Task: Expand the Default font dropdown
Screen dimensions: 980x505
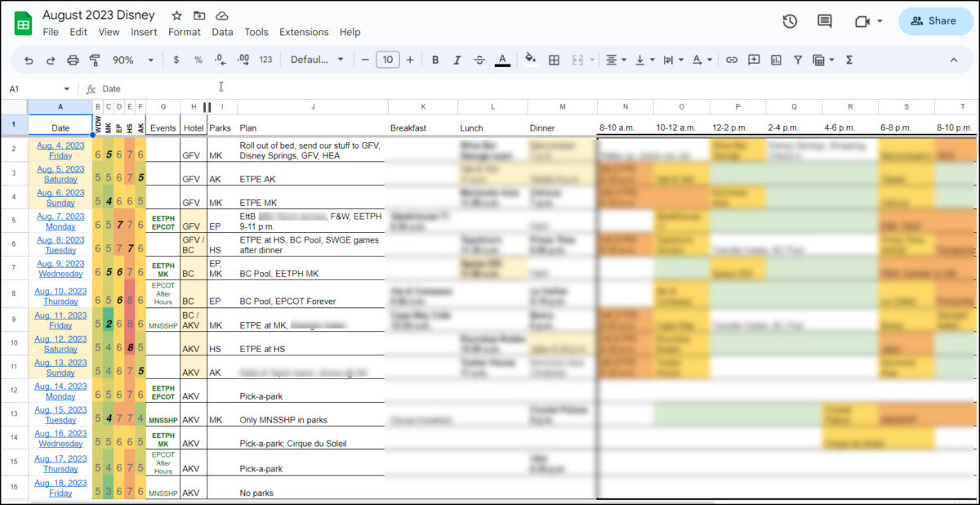Action: [x=318, y=60]
